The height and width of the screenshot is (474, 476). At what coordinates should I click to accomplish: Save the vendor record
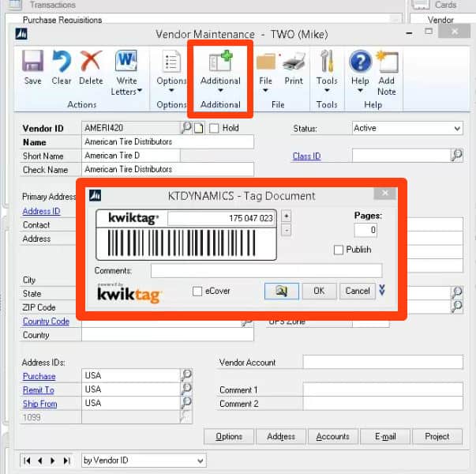pyautogui.click(x=33, y=67)
